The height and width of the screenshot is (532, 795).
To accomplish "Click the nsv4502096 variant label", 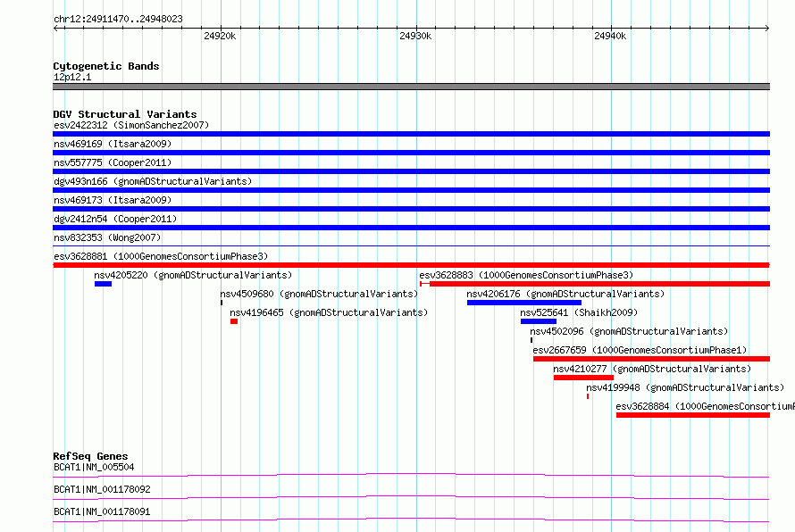I will click(629, 331).
